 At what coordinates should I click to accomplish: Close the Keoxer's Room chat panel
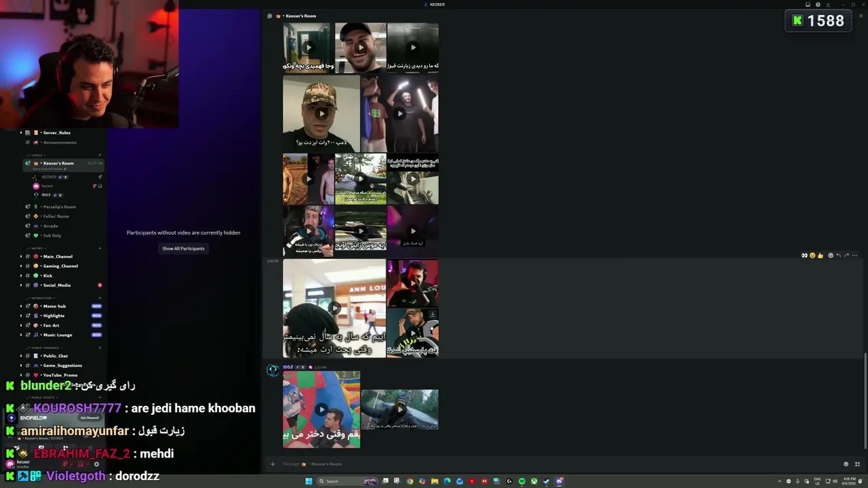pyautogui.click(x=861, y=16)
